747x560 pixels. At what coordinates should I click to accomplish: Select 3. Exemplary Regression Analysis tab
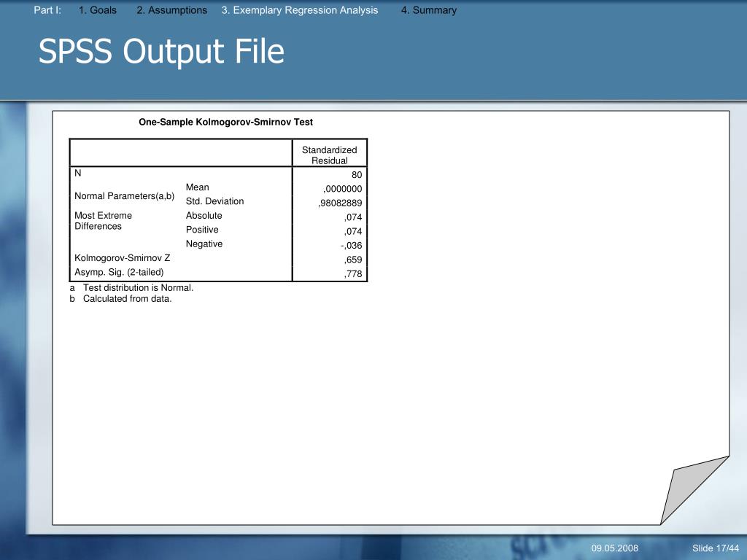pos(300,10)
